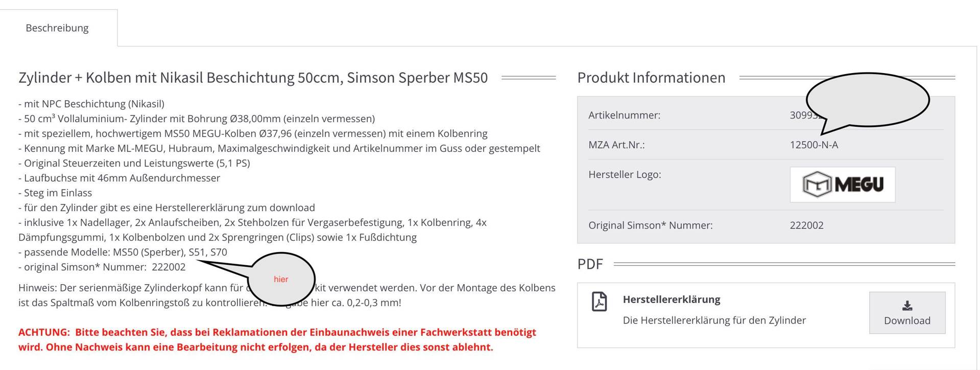Click the Download button for the Herstellererklärung
Viewport: 980px width, 370px height.
907,313
